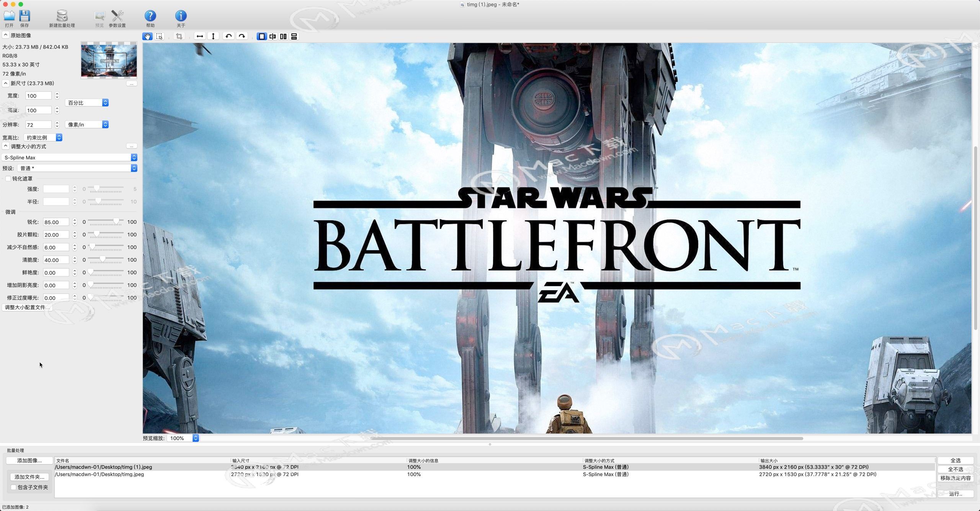Click the 添加图像... button

pos(29,460)
